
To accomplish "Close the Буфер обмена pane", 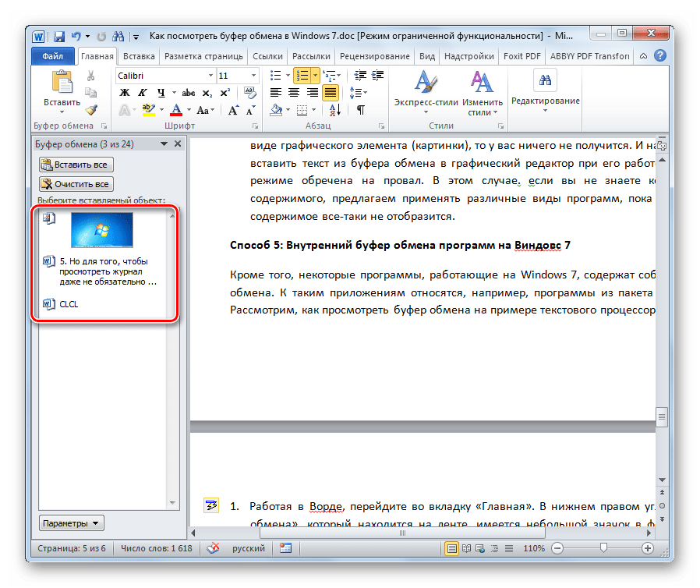I will pyautogui.click(x=178, y=143).
